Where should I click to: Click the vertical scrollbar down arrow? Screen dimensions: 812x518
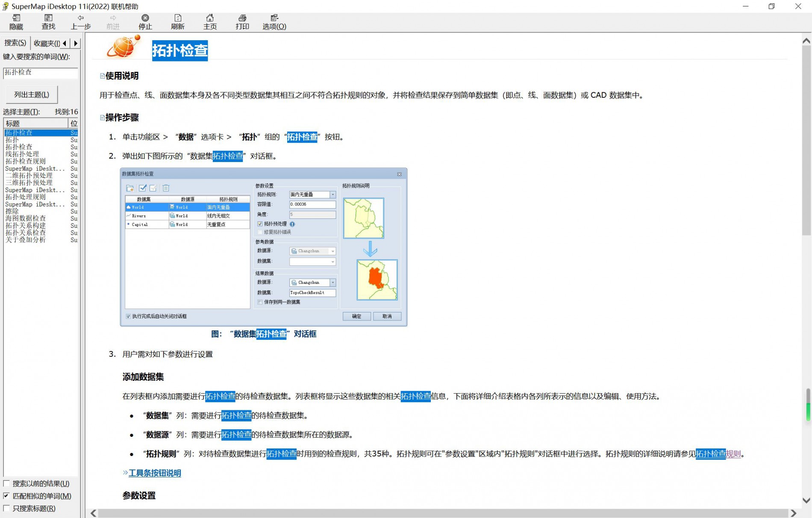[806, 500]
